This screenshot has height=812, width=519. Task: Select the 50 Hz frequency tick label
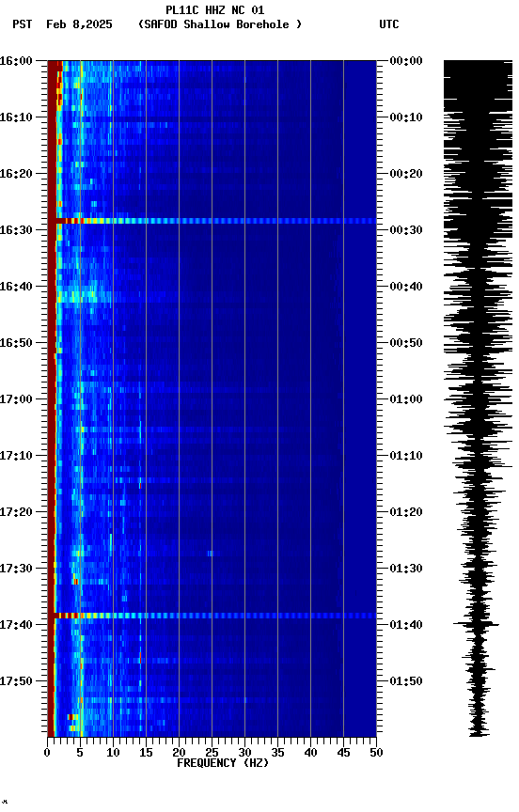[x=376, y=753]
